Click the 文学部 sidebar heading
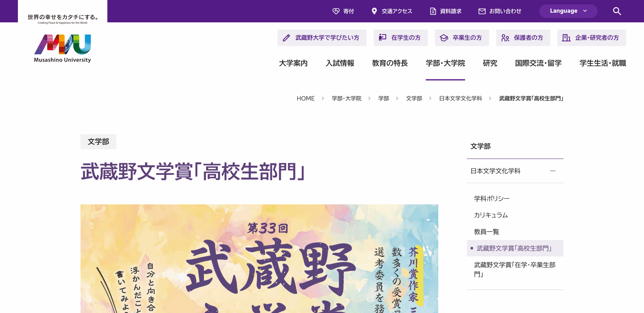The image size is (644, 313). (480, 146)
